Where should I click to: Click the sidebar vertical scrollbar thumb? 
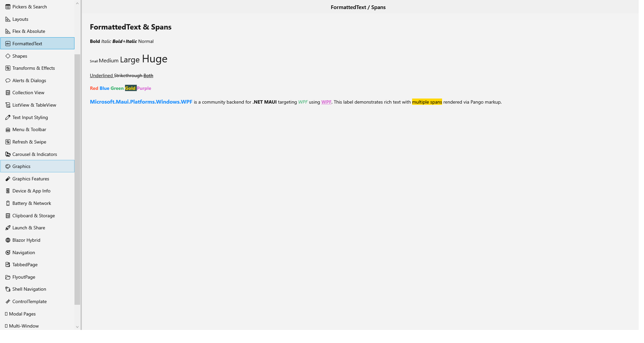[x=77, y=179]
